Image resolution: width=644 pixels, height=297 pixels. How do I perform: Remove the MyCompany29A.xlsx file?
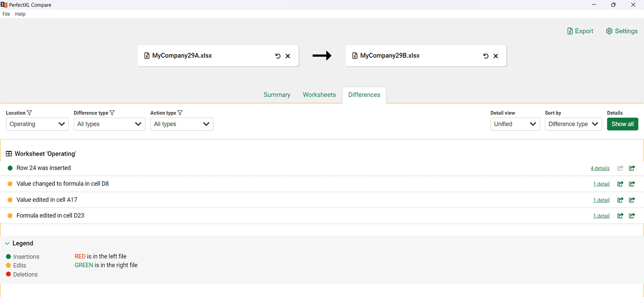pyautogui.click(x=288, y=56)
